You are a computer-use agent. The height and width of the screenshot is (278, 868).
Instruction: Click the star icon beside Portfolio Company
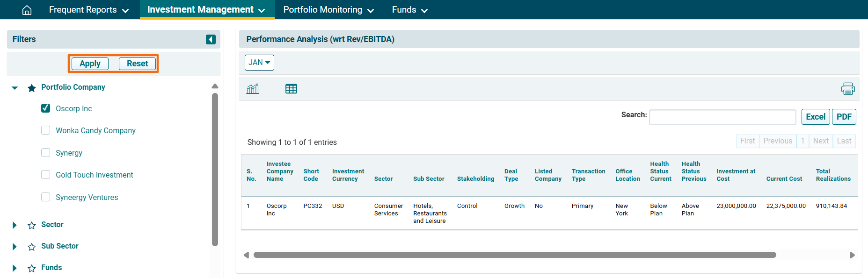pos(32,88)
